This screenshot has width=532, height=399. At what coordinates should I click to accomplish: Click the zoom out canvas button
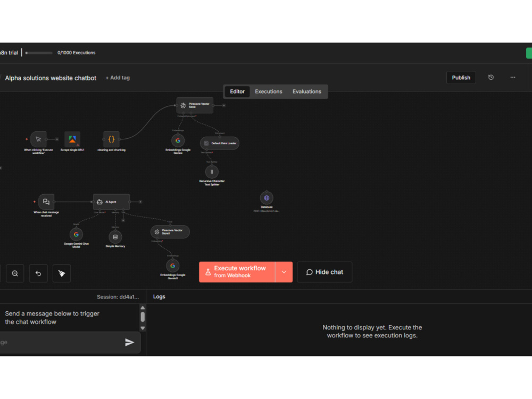15,273
